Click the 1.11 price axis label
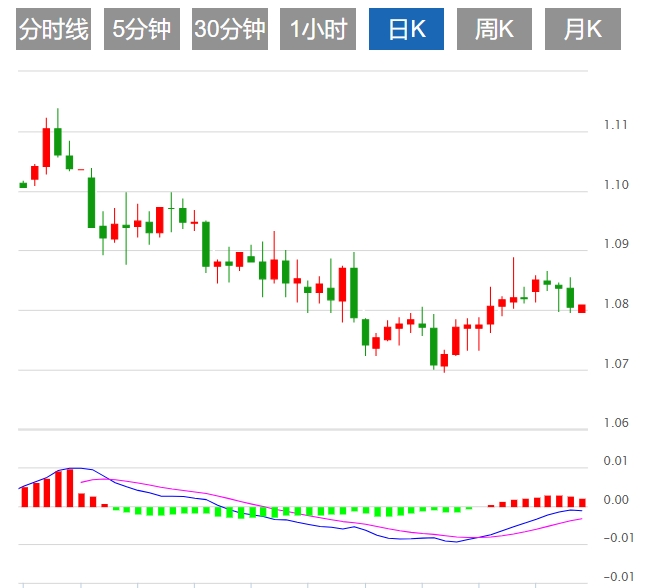657x588 pixels. 615,125
